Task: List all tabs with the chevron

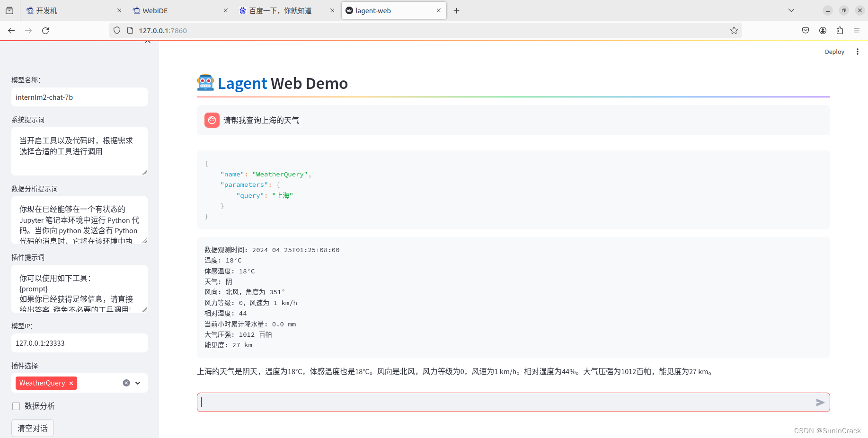Action: [x=791, y=10]
